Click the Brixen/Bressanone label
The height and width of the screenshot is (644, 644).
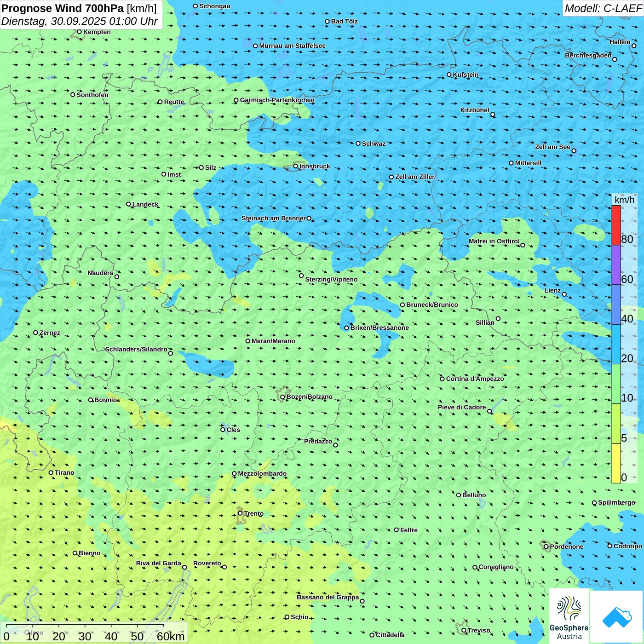(x=379, y=328)
